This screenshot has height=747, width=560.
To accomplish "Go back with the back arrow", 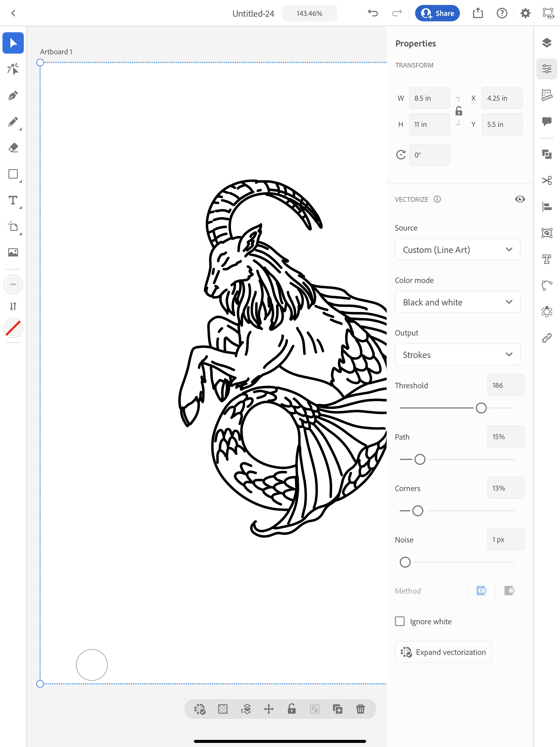I will (13, 13).
